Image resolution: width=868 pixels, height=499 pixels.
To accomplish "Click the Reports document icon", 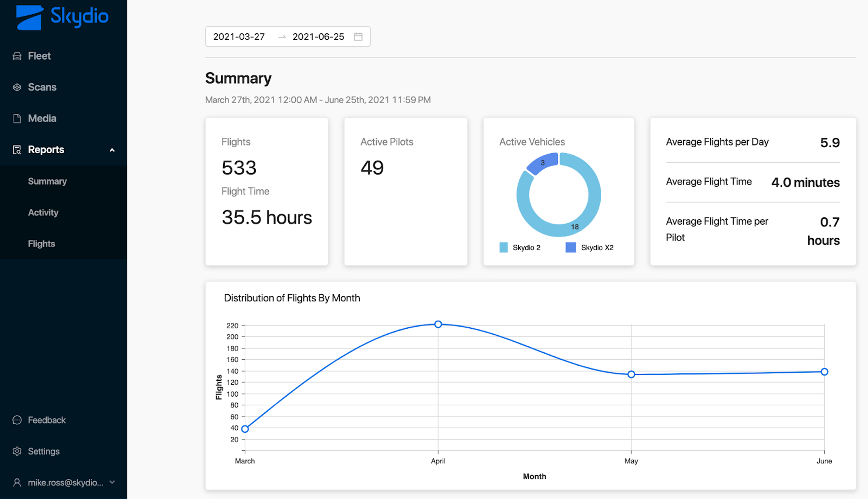I will click(17, 150).
